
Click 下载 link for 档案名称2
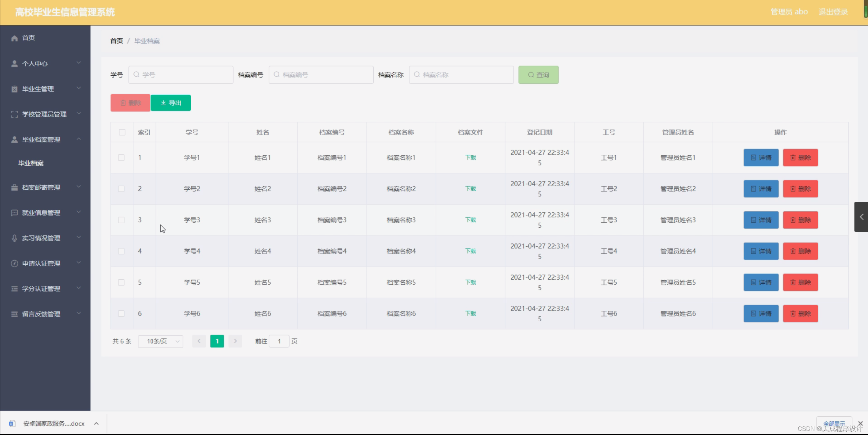pyautogui.click(x=470, y=189)
